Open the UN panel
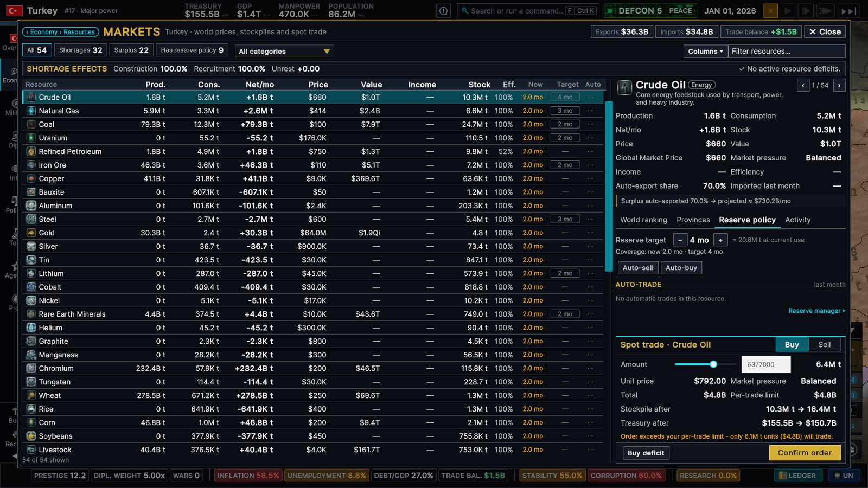Image resolution: width=868 pixels, height=488 pixels. tap(844, 476)
